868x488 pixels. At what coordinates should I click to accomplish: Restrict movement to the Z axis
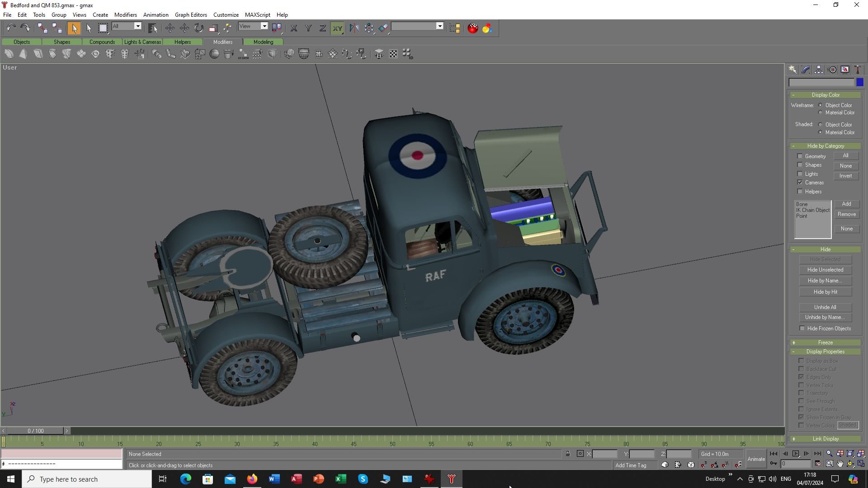point(322,28)
